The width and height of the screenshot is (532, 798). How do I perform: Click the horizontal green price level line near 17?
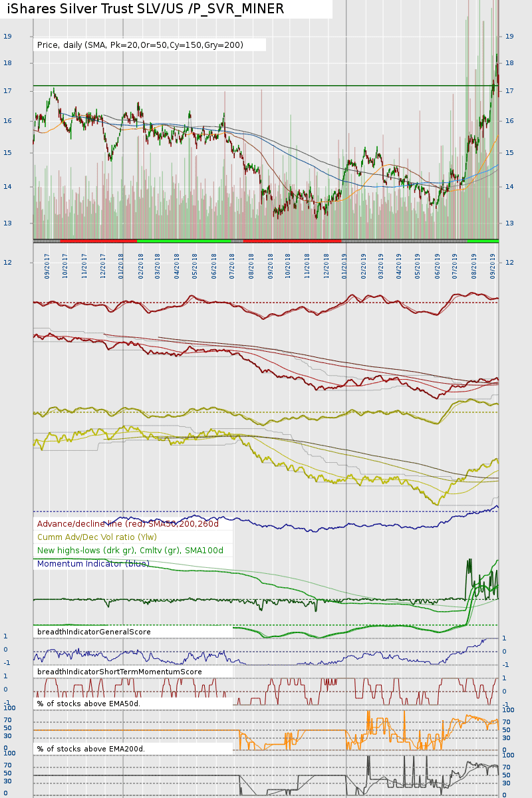pyautogui.click(x=266, y=85)
